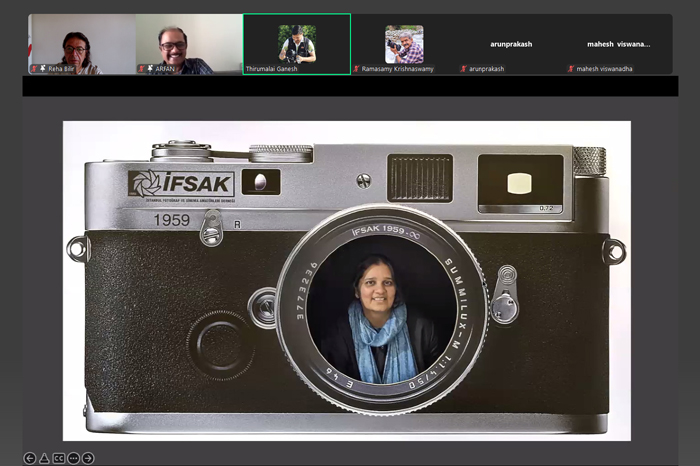
Task: Click the pin icon beside ARFAN
Action: pos(150,68)
